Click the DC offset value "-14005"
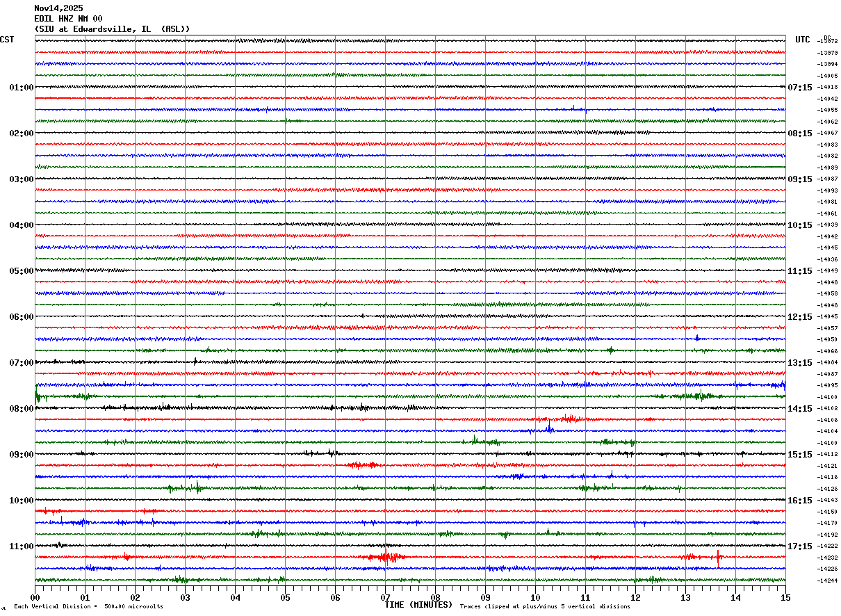 point(827,76)
